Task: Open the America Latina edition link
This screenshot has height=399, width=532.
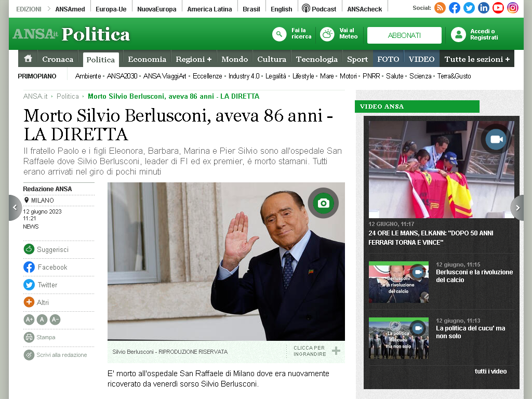Action: pyautogui.click(x=209, y=9)
